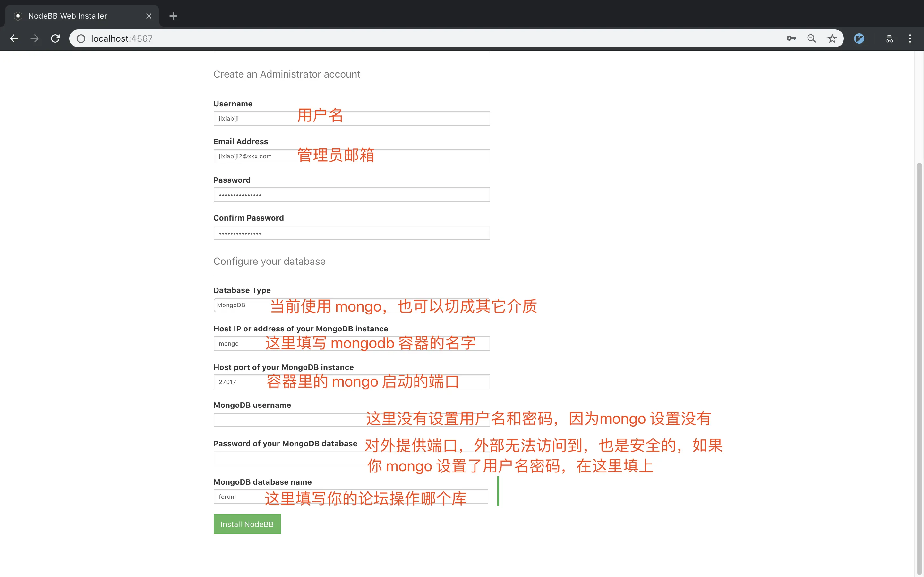This screenshot has height=577, width=924.
Task: Click the incognito profile icon
Action: 889,38
